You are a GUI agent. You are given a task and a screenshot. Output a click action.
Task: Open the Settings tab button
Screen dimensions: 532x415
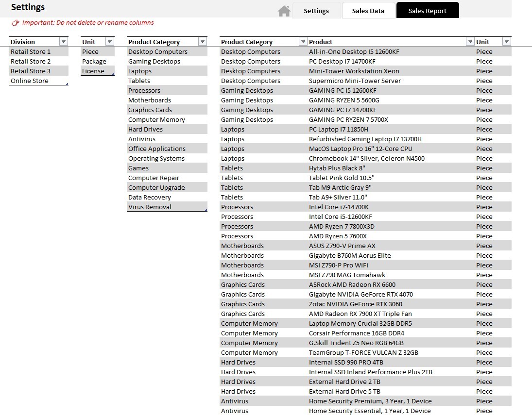316,11
